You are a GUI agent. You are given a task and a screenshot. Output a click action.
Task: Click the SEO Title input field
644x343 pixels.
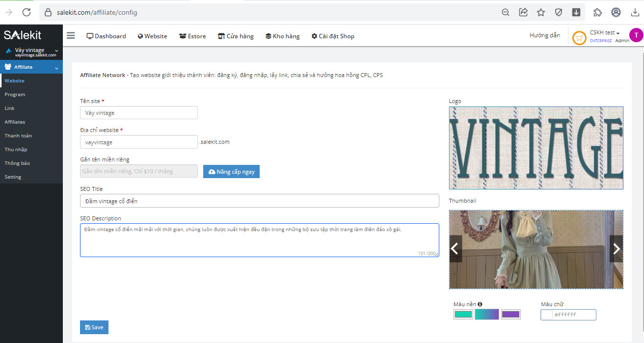click(x=259, y=201)
